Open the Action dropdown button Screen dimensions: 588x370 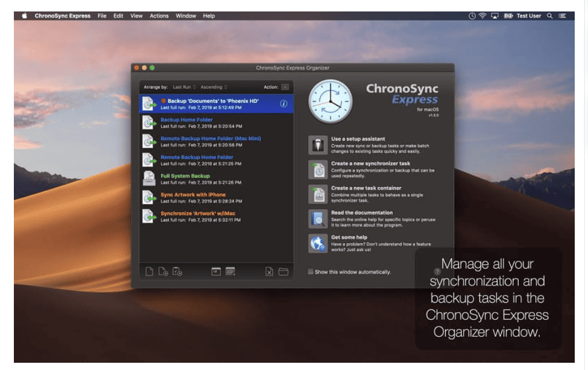[x=285, y=87]
